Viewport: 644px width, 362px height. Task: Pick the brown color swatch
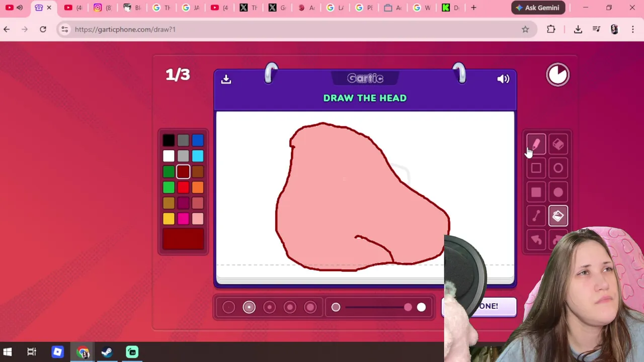(198, 172)
